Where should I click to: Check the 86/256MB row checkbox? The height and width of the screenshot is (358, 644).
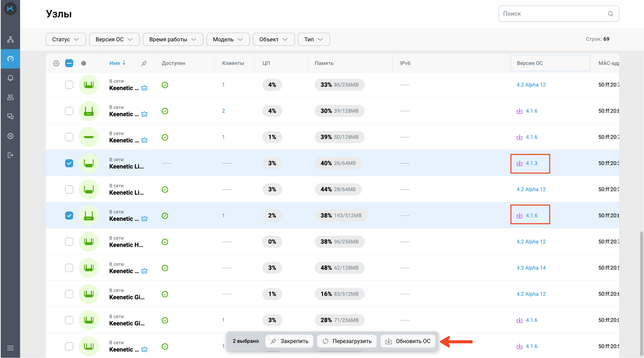[69, 85]
